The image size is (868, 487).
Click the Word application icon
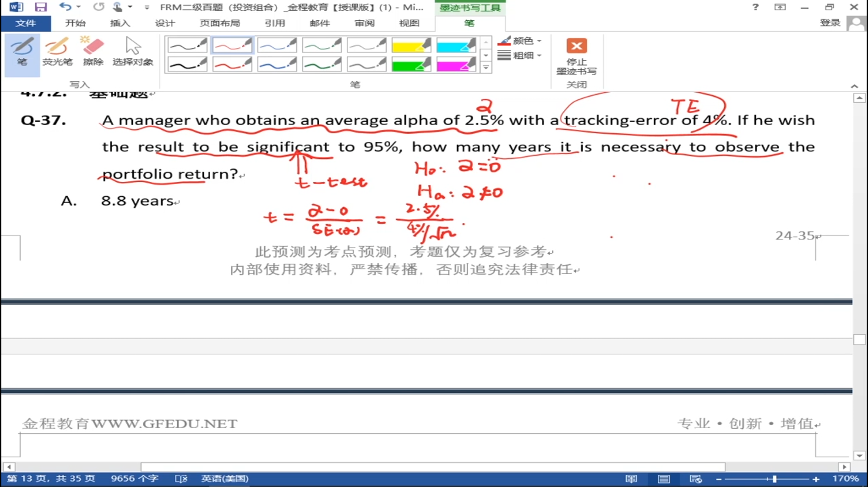pos(16,7)
